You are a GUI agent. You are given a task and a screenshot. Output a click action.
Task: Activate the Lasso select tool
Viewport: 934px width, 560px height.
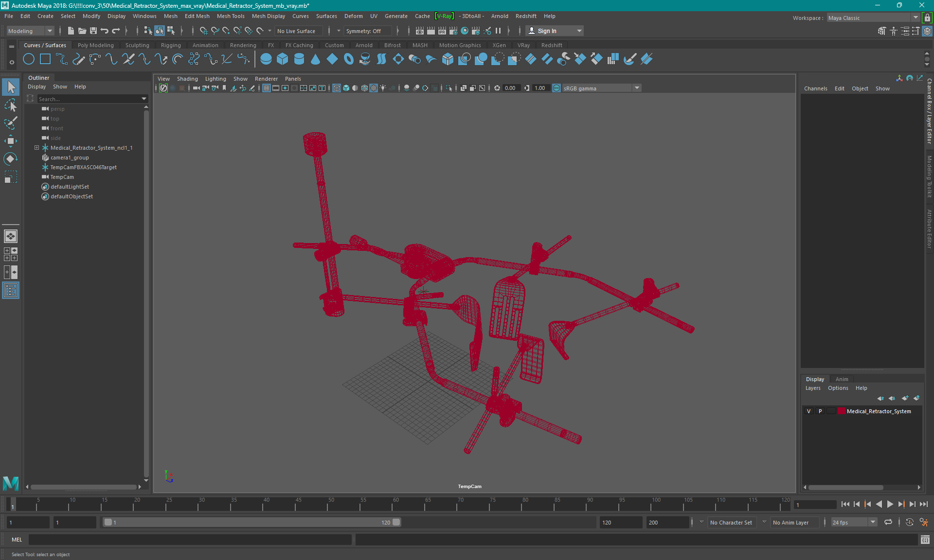11,105
